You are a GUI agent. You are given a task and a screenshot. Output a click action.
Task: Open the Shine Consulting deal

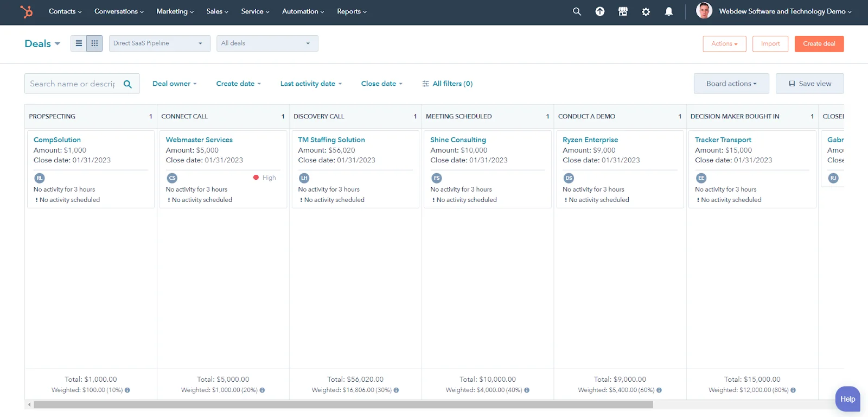click(x=458, y=140)
